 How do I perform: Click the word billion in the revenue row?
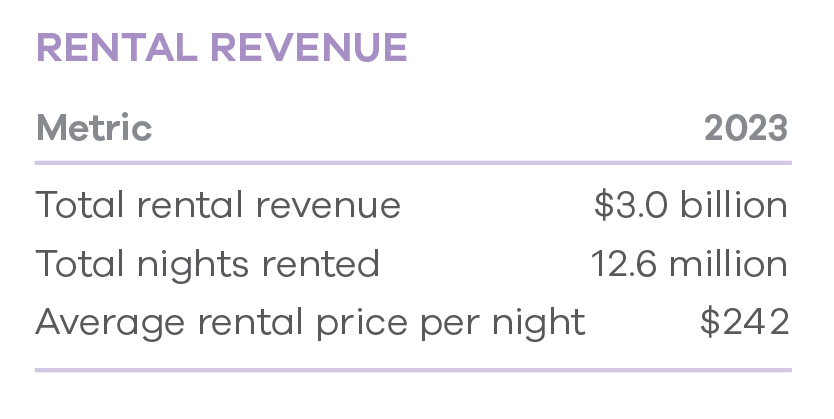coord(733,206)
